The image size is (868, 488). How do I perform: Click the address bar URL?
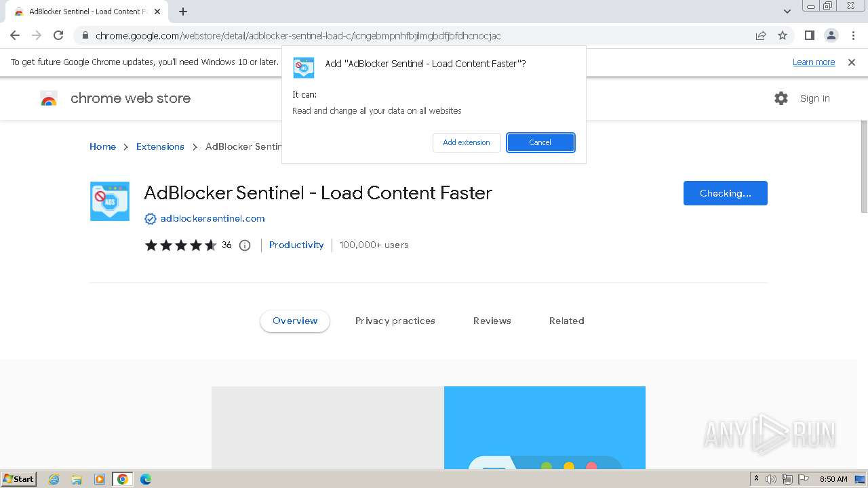coord(298,35)
